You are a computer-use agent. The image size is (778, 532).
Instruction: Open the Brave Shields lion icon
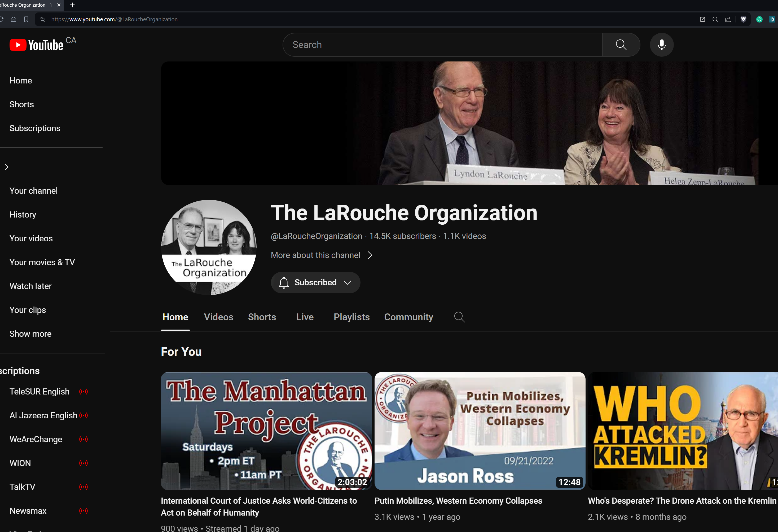743,19
